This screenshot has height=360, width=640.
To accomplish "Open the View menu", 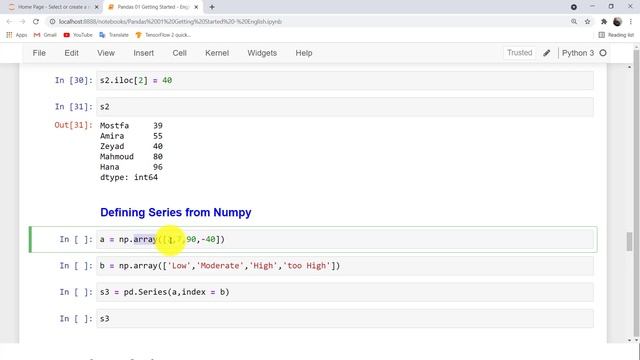I will (106, 53).
